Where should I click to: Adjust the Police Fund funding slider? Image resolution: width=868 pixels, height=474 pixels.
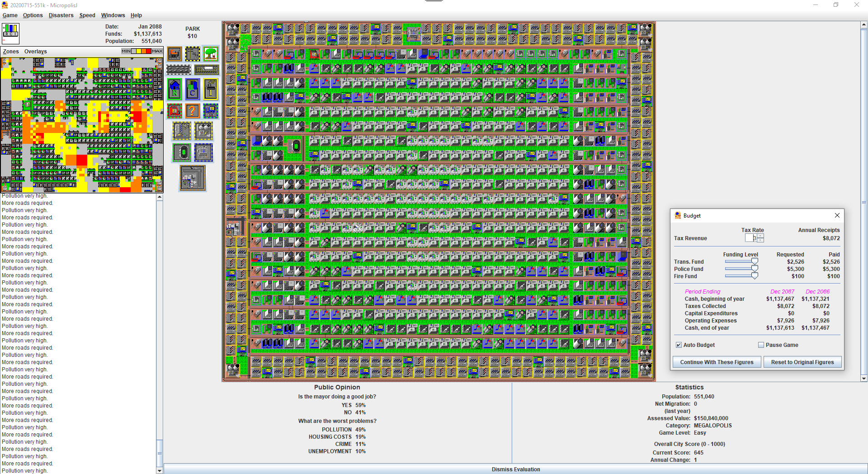[x=741, y=269]
